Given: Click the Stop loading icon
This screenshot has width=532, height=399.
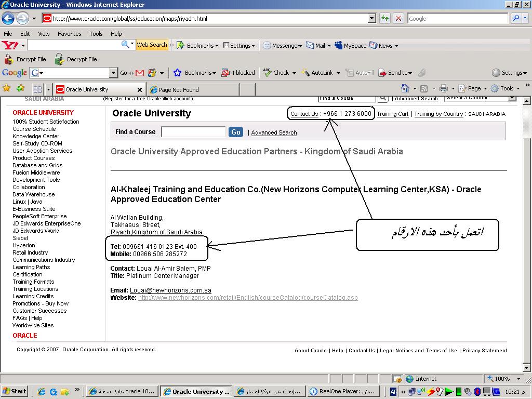Looking at the screenshot, I should (x=398, y=19).
